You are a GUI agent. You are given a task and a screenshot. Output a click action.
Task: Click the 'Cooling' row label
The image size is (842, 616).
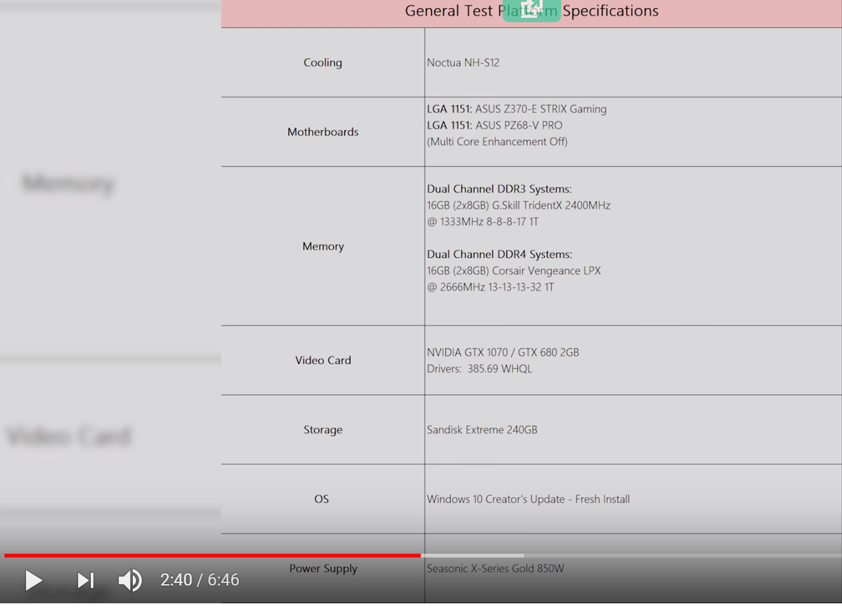click(323, 62)
